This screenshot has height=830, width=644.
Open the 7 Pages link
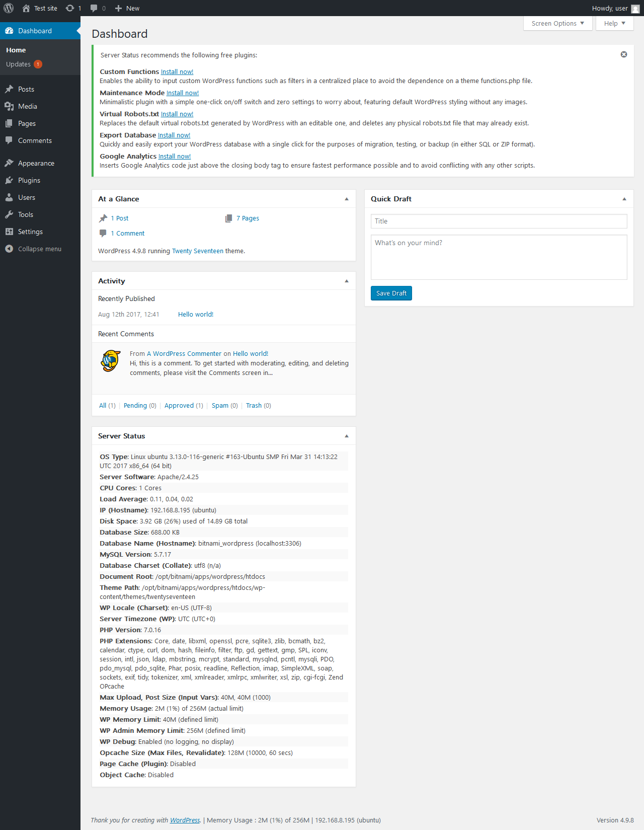point(248,218)
